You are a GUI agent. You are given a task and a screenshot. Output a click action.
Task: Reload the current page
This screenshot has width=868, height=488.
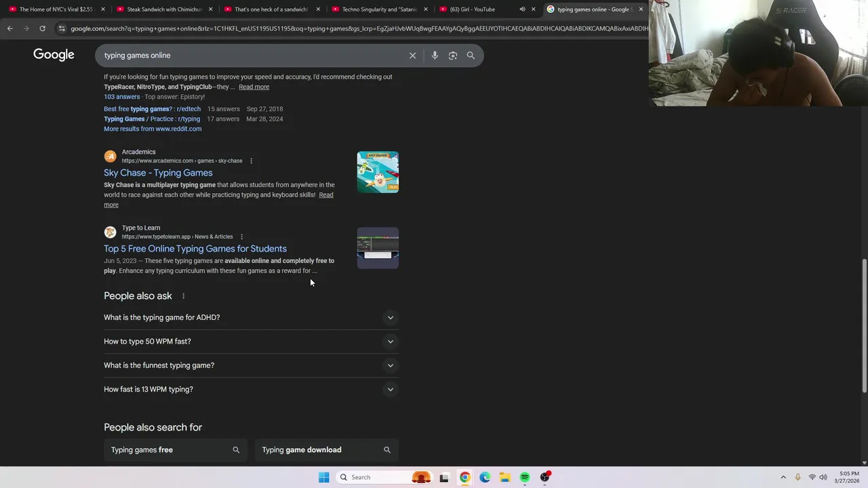click(x=42, y=28)
